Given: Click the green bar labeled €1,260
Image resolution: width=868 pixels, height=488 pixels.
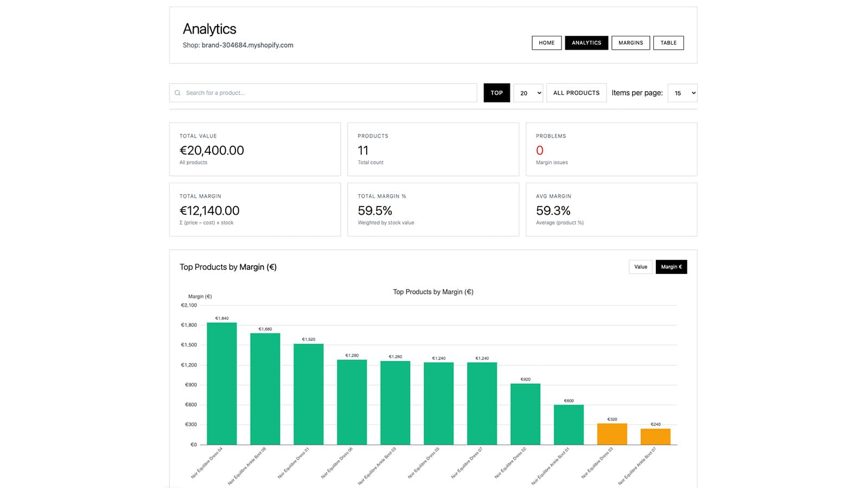Looking at the screenshot, I should (395, 403).
